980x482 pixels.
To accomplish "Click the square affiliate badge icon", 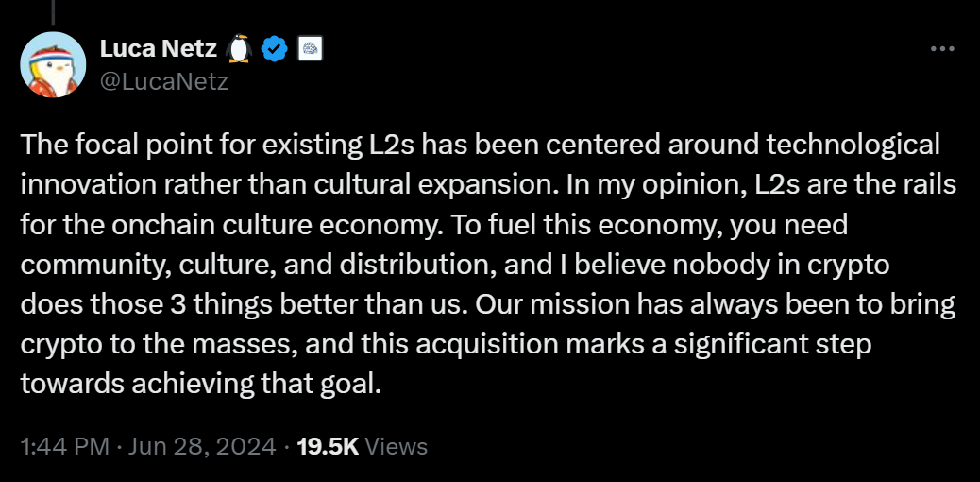I will coord(310,49).
